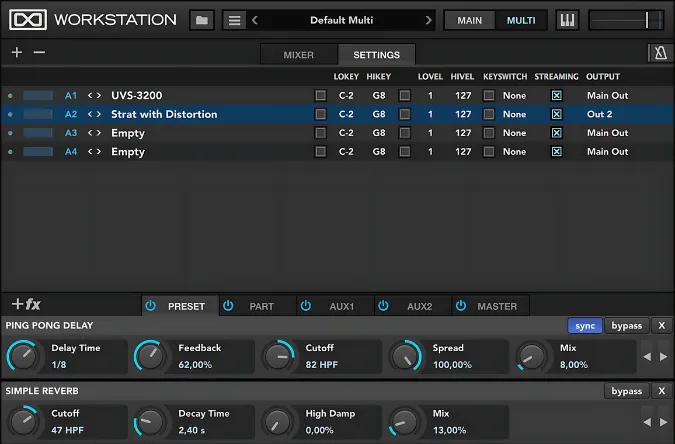Image resolution: width=675 pixels, height=444 pixels.
Task: Toggle AUX2 effects power icon
Action: [383, 306]
